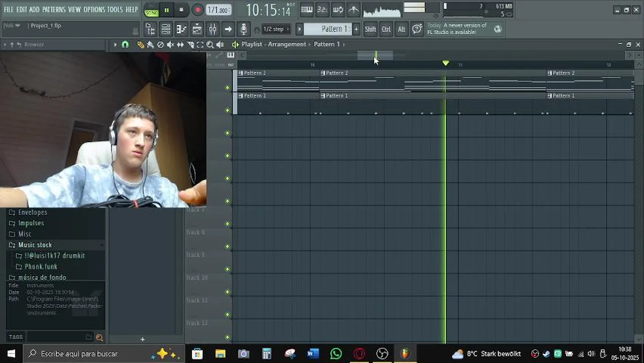644x363 pixels.
Task: Select the Slice playlist tool
Action: click(190, 44)
